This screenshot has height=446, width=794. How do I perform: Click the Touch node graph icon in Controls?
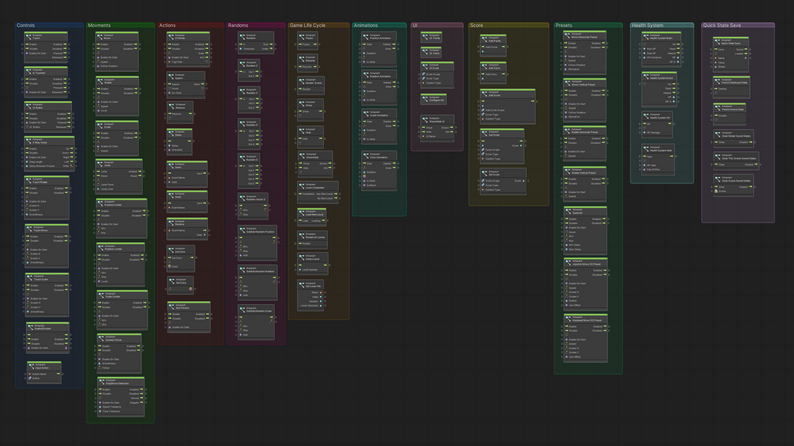[28, 37]
